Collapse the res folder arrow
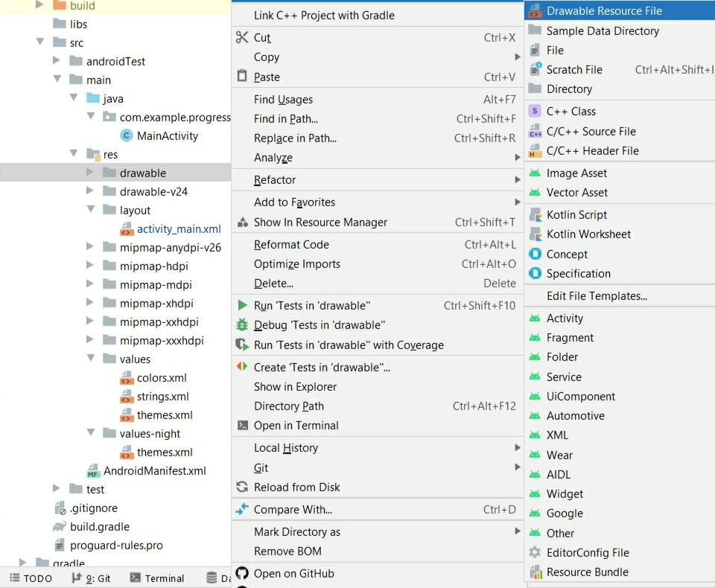715x588 pixels. pos(74,153)
